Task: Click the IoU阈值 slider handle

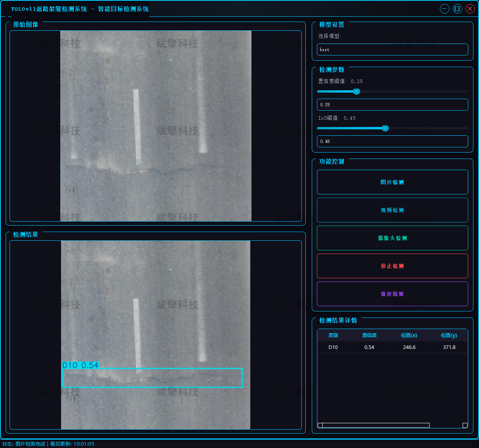Action: 385,128
